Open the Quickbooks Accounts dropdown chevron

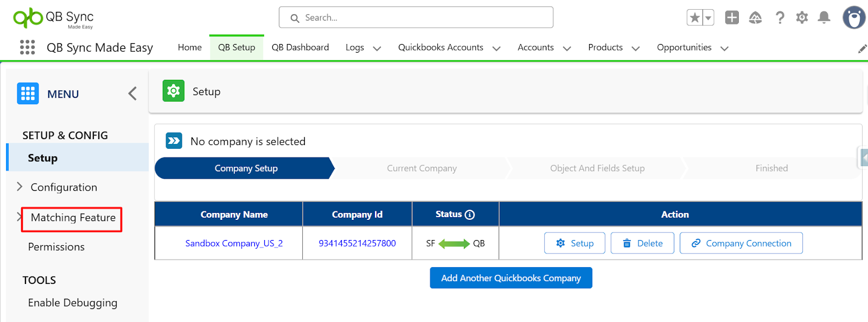[x=496, y=48]
